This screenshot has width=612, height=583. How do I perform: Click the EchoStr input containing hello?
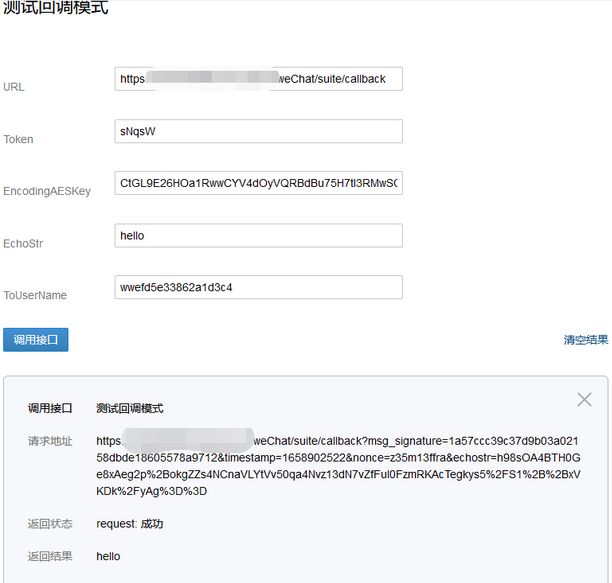point(259,235)
